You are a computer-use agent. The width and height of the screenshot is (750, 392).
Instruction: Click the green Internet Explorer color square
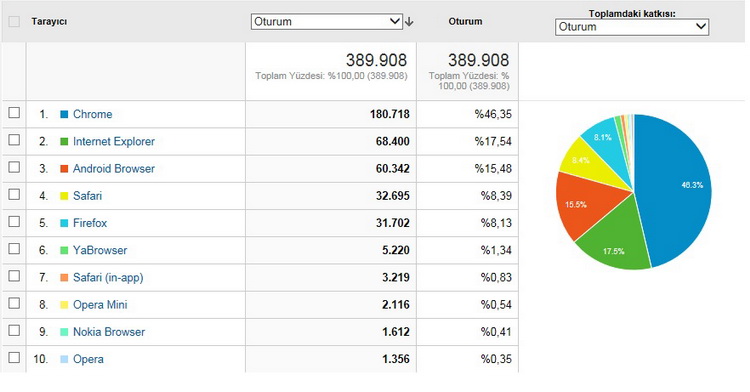tap(64, 142)
